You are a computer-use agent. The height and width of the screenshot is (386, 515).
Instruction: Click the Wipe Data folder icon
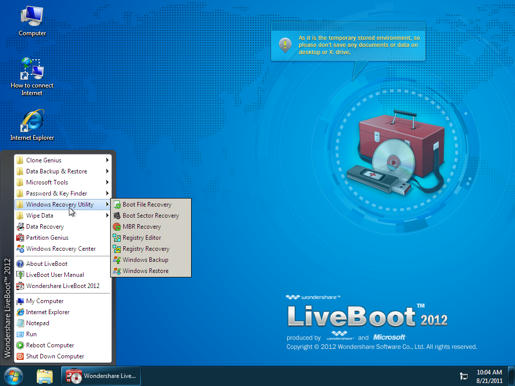point(20,216)
